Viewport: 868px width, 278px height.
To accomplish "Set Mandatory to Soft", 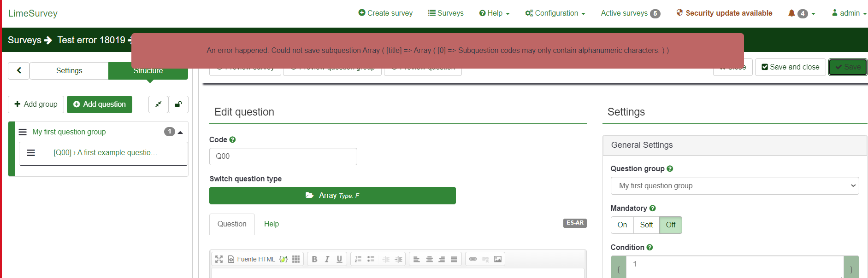I will [646, 225].
